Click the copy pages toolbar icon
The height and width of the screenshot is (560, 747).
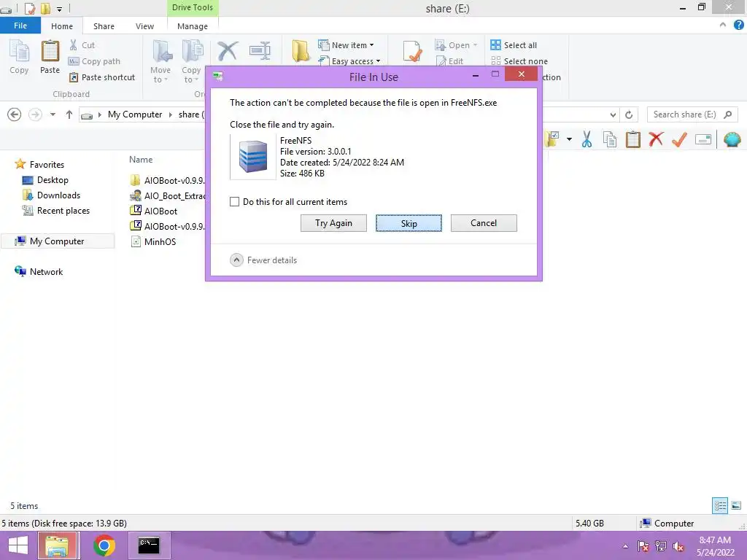[x=609, y=139]
